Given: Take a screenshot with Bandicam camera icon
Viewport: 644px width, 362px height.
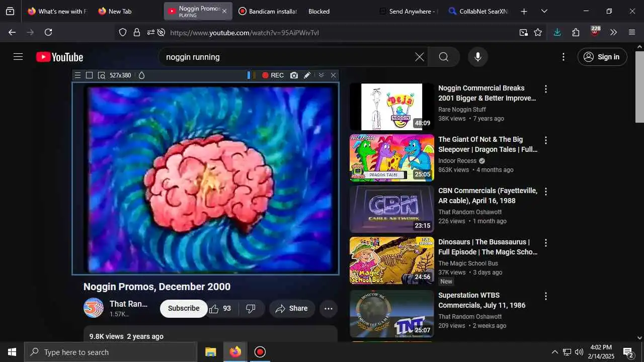Looking at the screenshot, I should pos(294,75).
